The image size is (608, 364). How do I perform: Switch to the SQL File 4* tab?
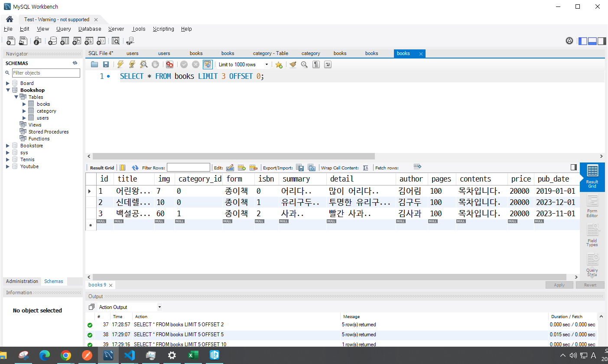tap(101, 53)
